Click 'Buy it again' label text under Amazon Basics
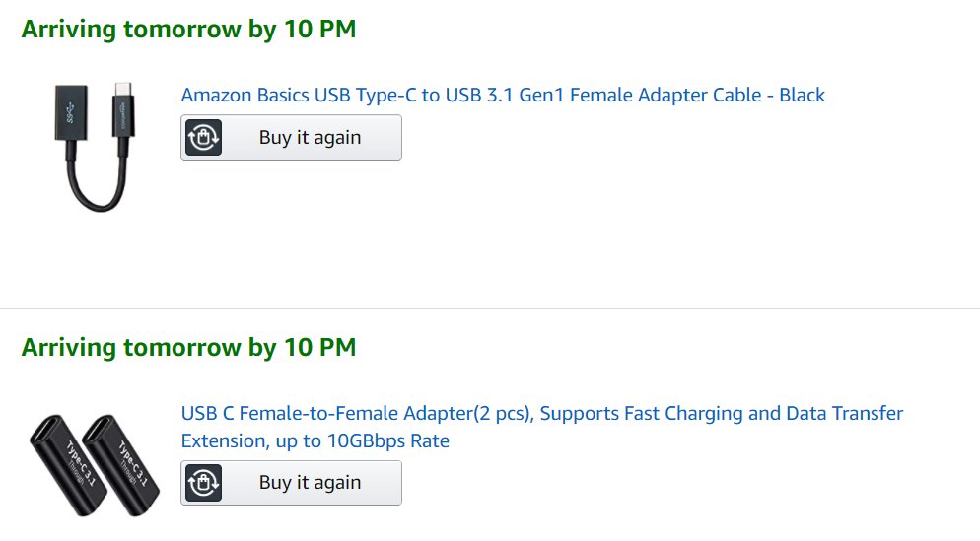This screenshot has height=541, width=980. point(310,137)
